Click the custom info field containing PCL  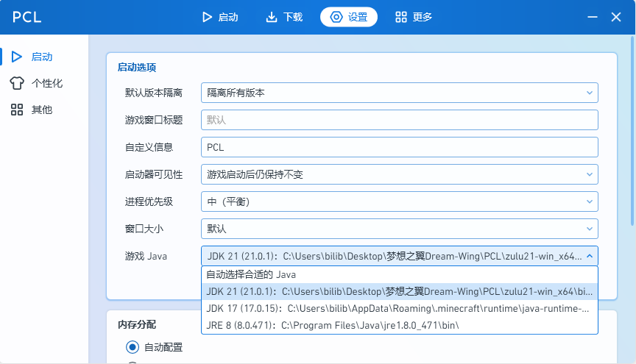(x=399, y=147)
